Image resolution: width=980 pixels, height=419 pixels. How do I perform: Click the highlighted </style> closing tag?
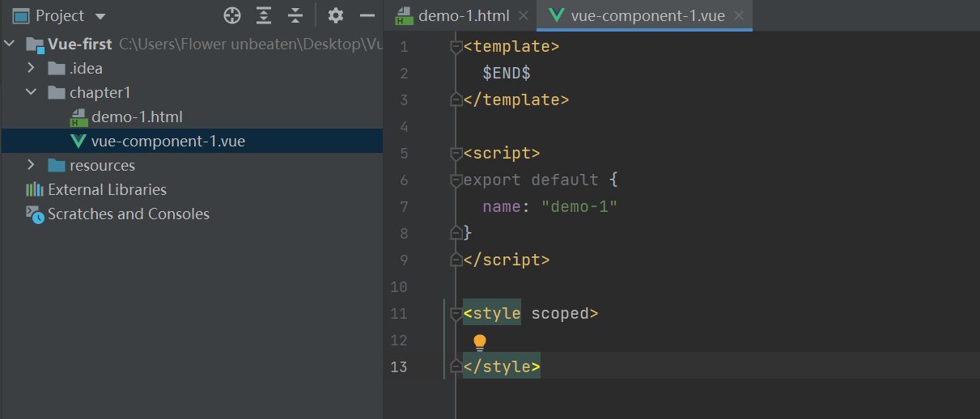coord(502,366)
